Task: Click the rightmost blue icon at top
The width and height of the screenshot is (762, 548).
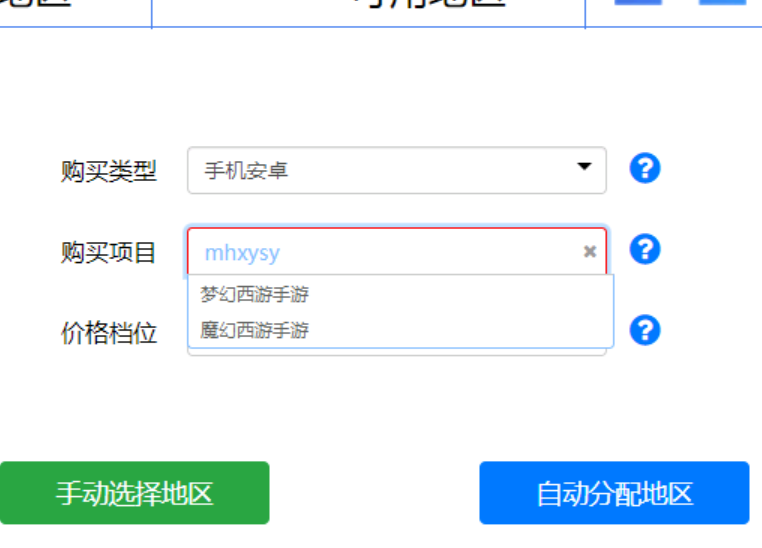Action: [x=721, y=3]
